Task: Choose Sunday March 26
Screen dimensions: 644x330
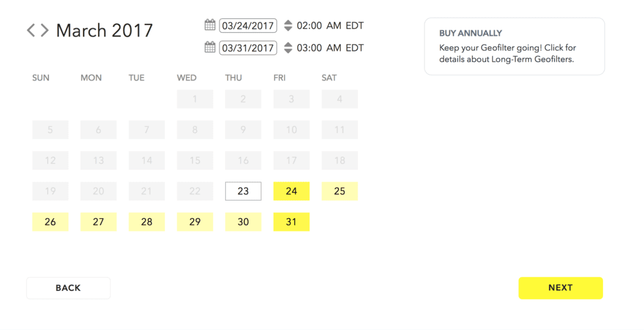Action: [x=50, y=222]
